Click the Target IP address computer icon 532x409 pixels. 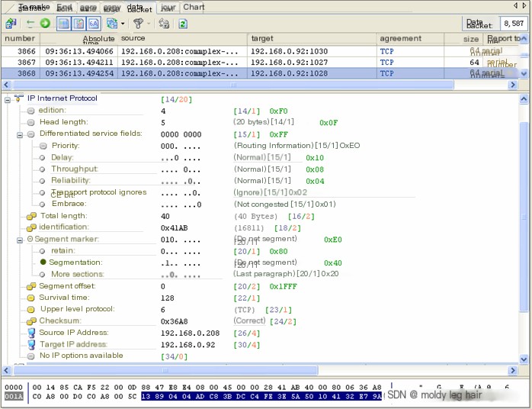(x=31, y=344)
